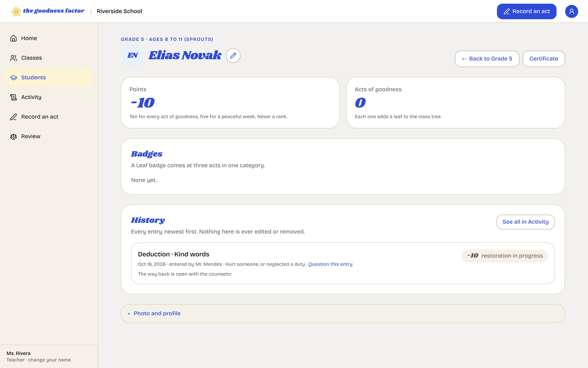Click the -10 points value
The width and height of the screenshot is (588, 368).
pos(142,102)
